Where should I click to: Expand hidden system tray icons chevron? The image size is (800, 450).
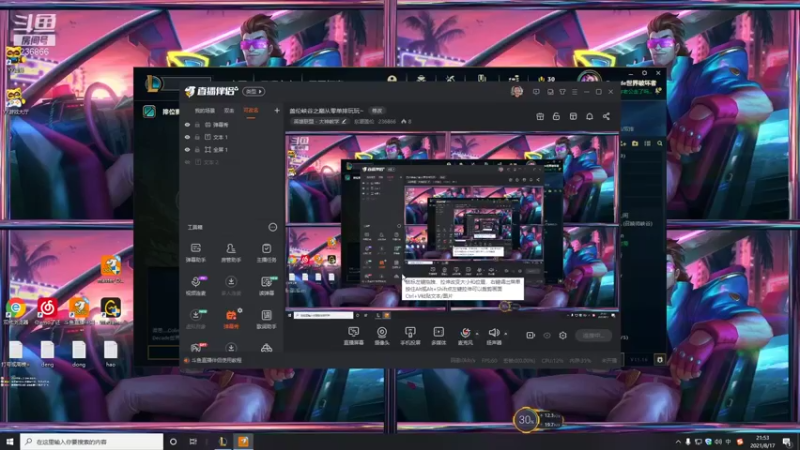tap(678, 441)
